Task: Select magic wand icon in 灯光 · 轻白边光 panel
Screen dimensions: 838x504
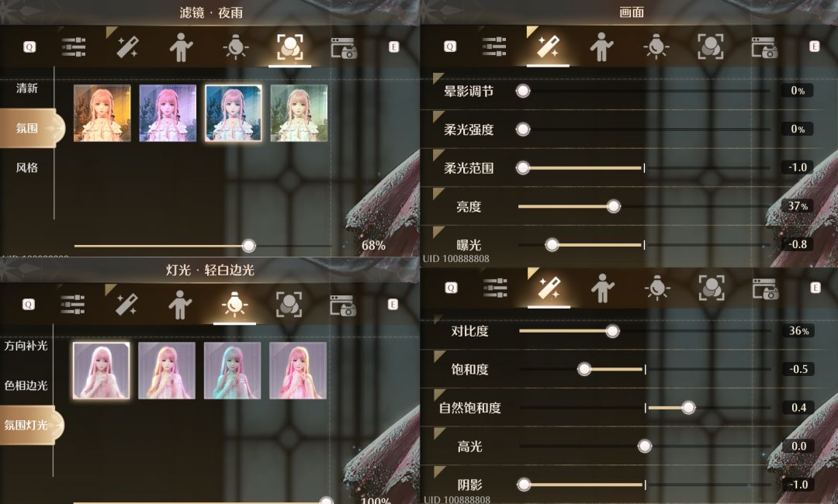Action: tap(126, 304)
